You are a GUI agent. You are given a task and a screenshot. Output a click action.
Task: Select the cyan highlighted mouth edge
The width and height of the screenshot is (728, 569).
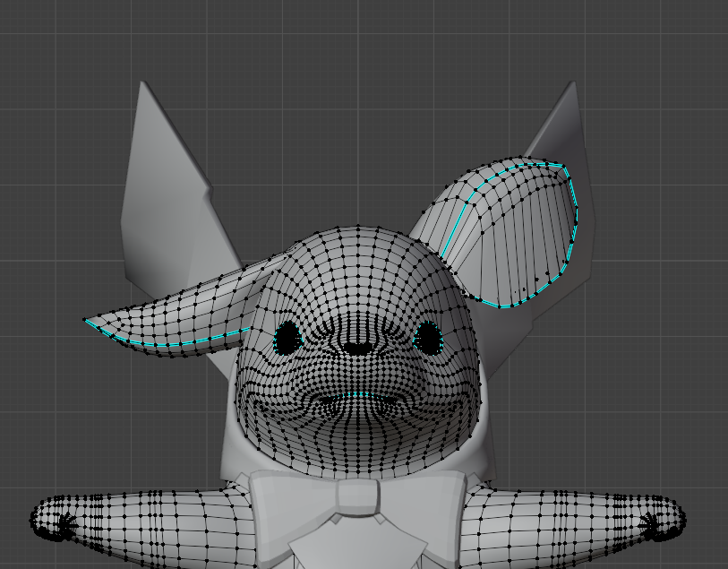click(356, 395)
